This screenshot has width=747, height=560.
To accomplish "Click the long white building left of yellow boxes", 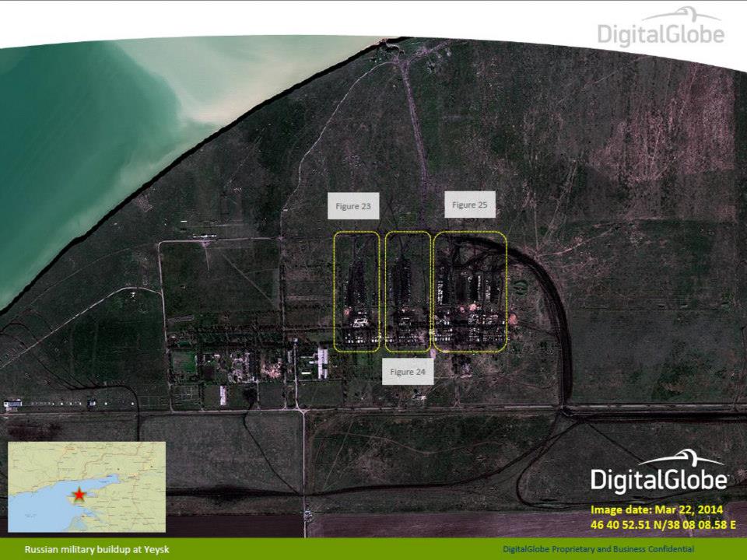I will click(x=322, y=363).
